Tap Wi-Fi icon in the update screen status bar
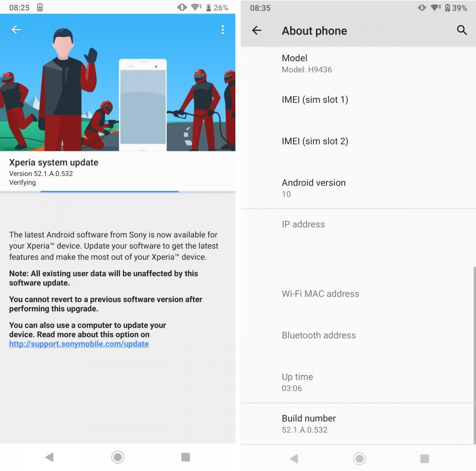The image size is (476, 471). 196,7
